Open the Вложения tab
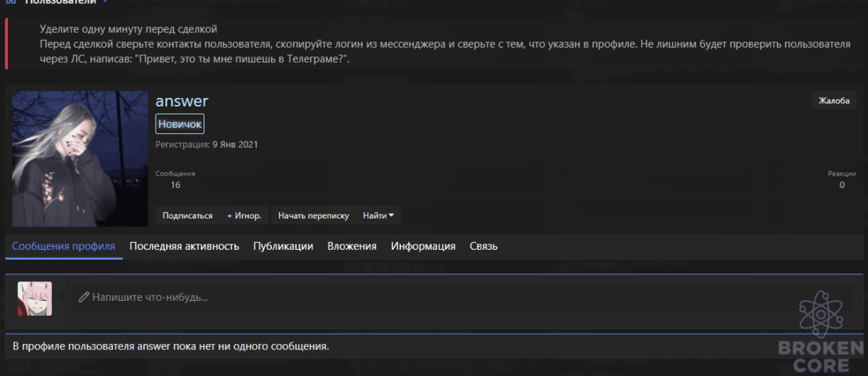Image resolution: width=868 pixels, height=376 pixels. point(352,247)
